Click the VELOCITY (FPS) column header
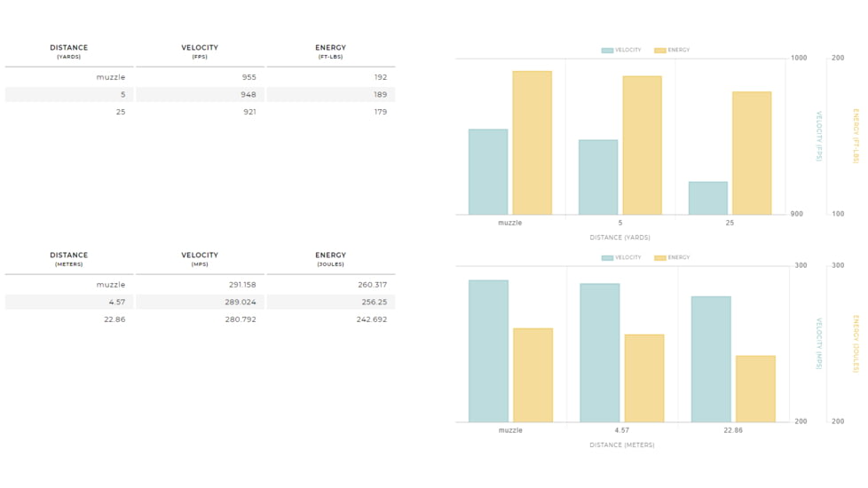Viewport: 868px width, 488px height. click(x=200, y=51)
